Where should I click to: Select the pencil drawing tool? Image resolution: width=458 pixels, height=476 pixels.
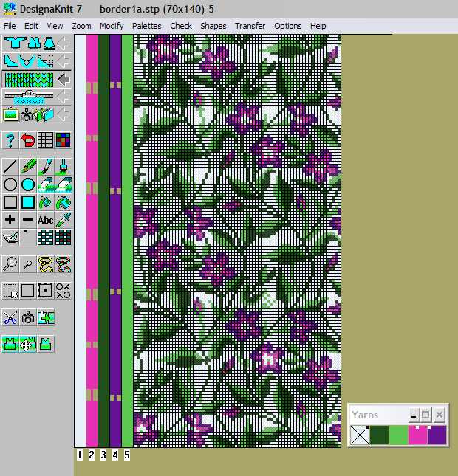coord(28,166)
